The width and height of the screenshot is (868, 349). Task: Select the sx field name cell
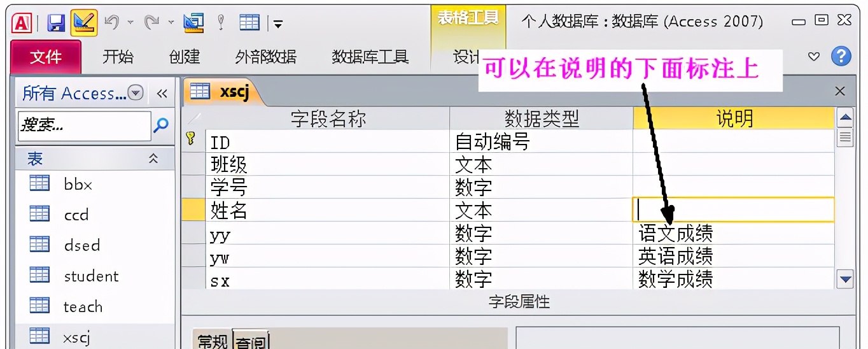click(328, 278)
